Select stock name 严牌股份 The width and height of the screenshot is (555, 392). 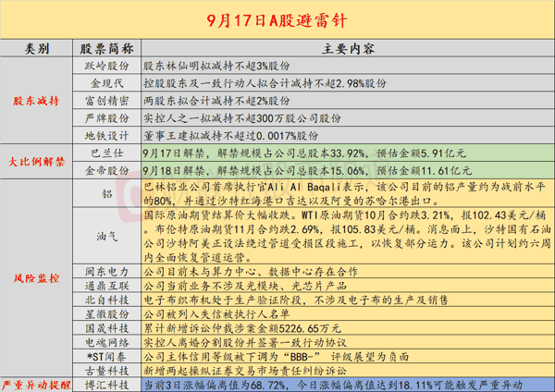click(x=106, y=118)
